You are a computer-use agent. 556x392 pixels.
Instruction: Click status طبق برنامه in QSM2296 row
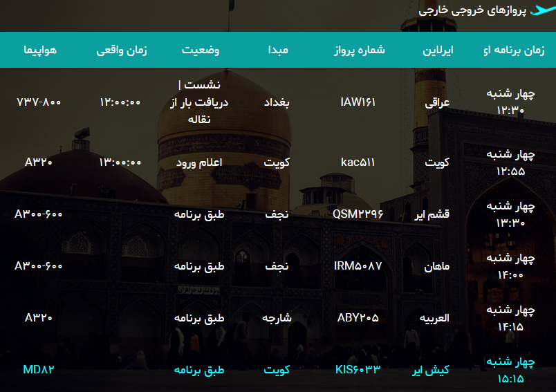point(199,214)
